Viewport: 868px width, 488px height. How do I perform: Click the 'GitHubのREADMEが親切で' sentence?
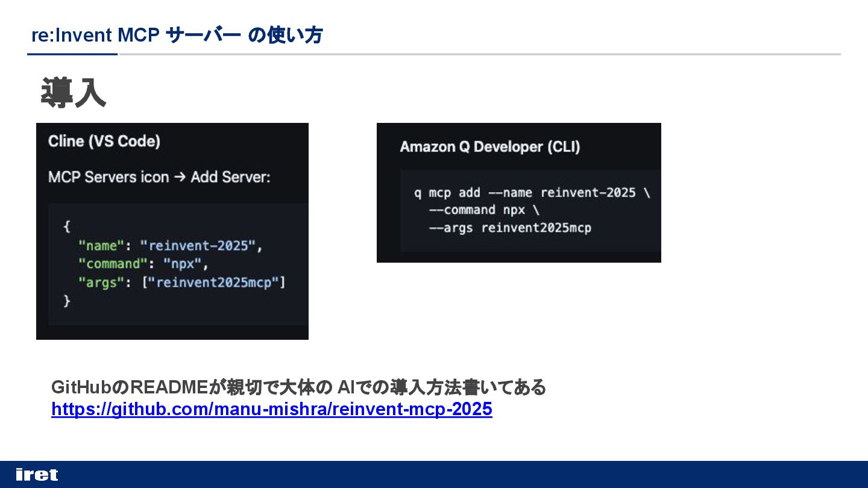298,387
